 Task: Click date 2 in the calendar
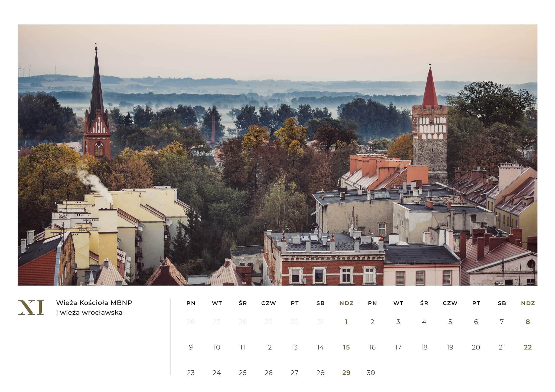click(372, 322)
